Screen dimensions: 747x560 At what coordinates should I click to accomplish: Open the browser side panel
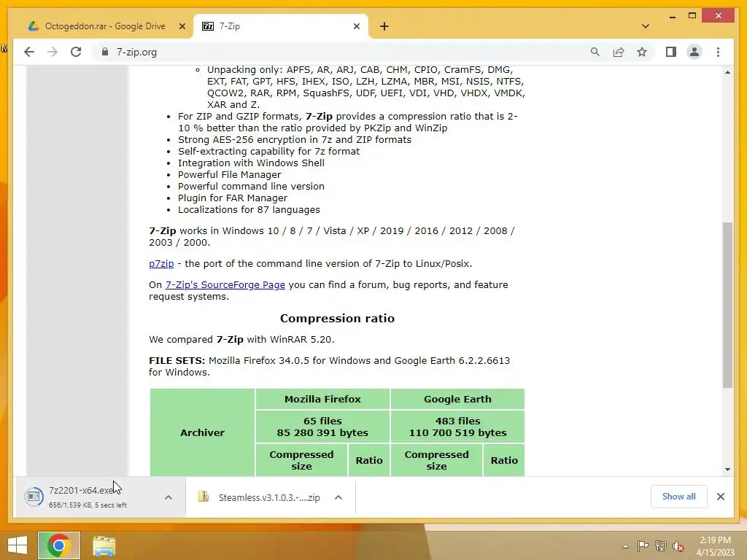[671, 52]
